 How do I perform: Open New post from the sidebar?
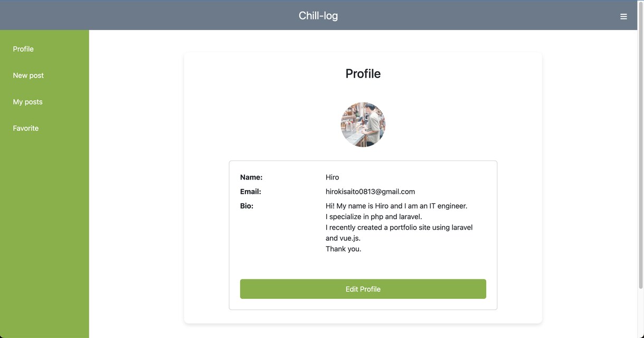[x=29, y=75]
